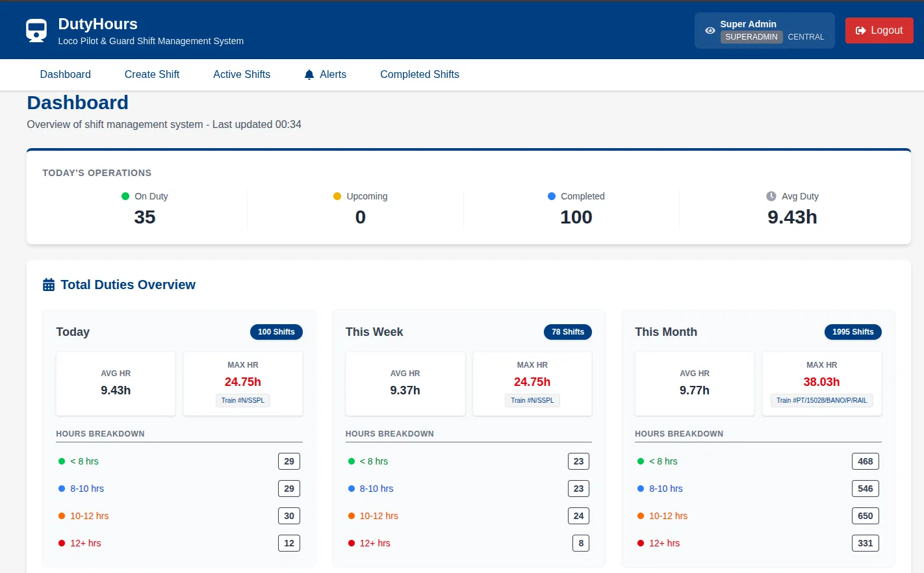Click Today's '< 8 hrs' count 29

[x=289, y=461]
